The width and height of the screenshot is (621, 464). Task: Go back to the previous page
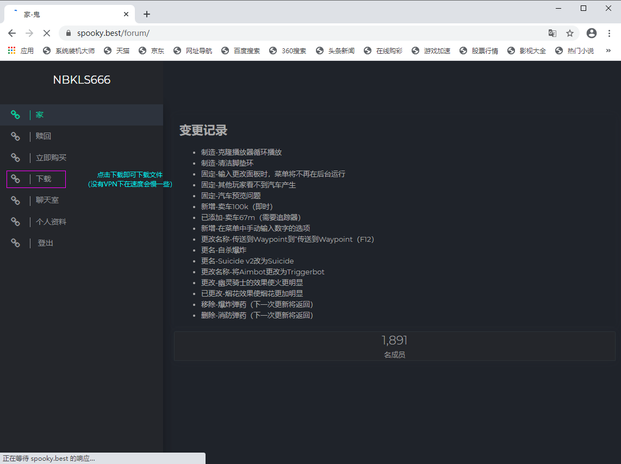[12, 33]
